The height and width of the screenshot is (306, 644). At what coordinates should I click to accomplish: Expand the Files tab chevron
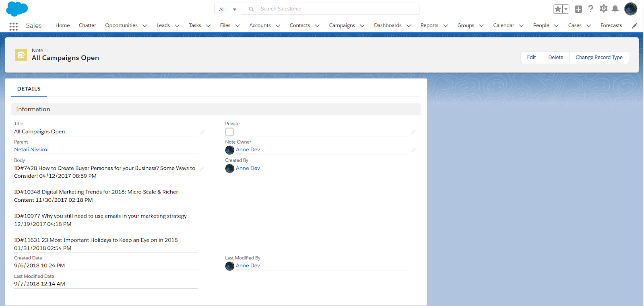237,26
